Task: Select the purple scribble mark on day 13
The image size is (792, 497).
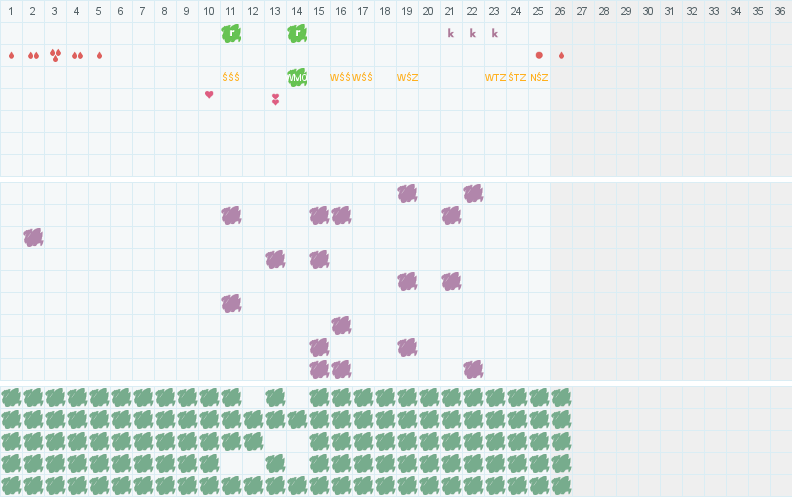Action: [x=275, y=259]
